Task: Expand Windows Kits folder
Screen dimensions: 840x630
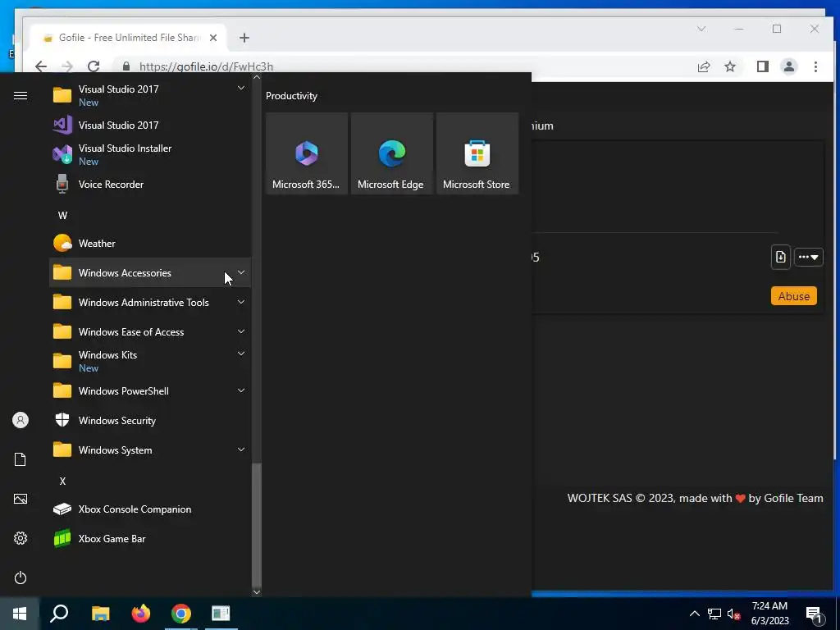Action: 150,361
